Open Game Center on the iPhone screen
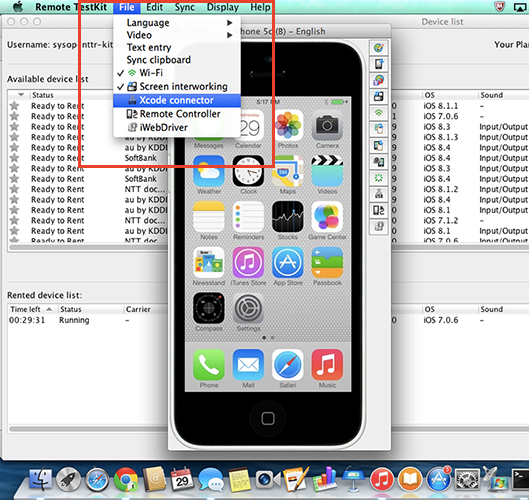 pos(327,217)
